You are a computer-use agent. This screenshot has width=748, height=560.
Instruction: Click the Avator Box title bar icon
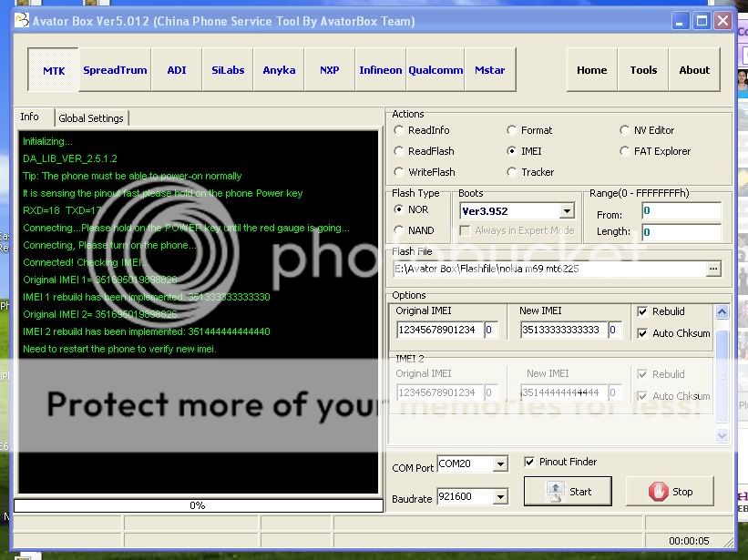click(x=22, y=20)
